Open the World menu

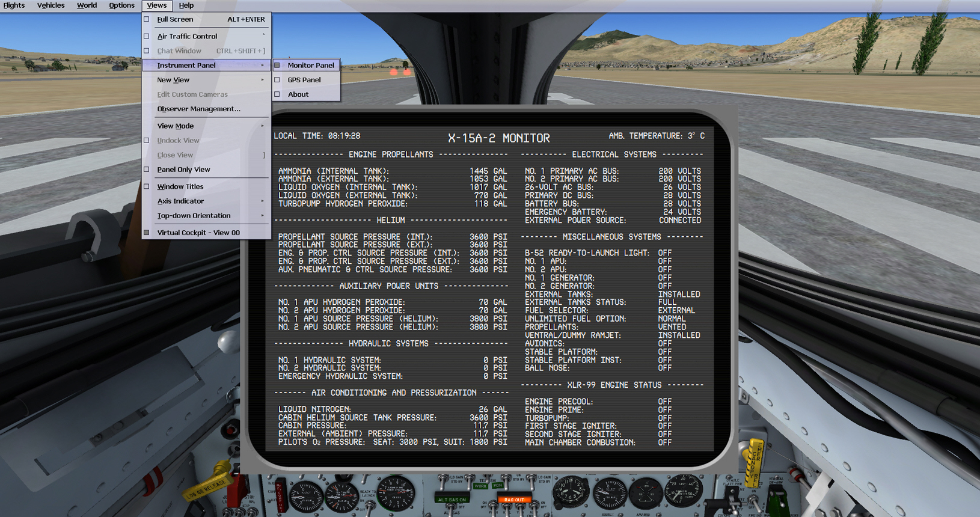click(87, 5)
